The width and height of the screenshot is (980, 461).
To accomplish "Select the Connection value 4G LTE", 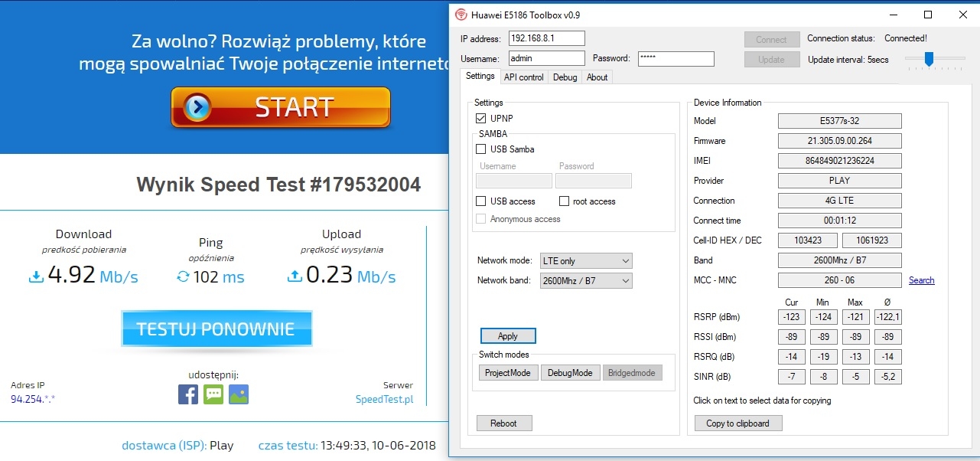I will point(840,201).
